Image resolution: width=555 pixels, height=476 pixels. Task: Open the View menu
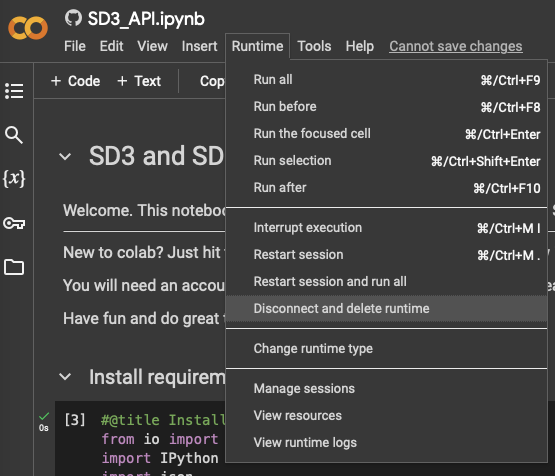point(153,46)
